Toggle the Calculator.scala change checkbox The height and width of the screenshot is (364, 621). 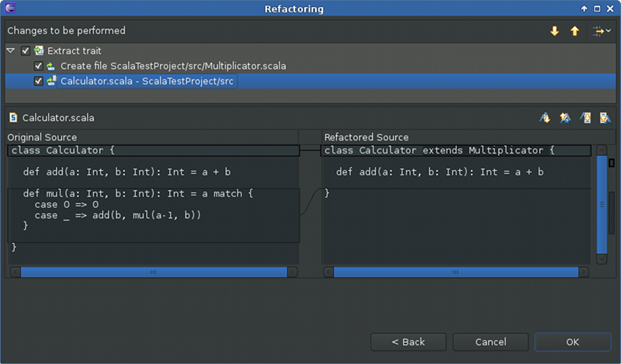pyautogui.click(x=38, y=81)
